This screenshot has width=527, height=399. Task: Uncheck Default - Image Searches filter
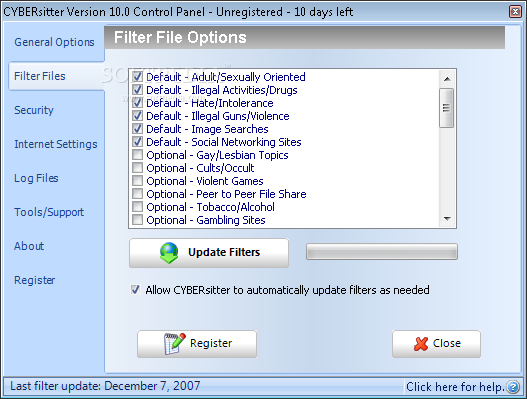tap(137, 129)
